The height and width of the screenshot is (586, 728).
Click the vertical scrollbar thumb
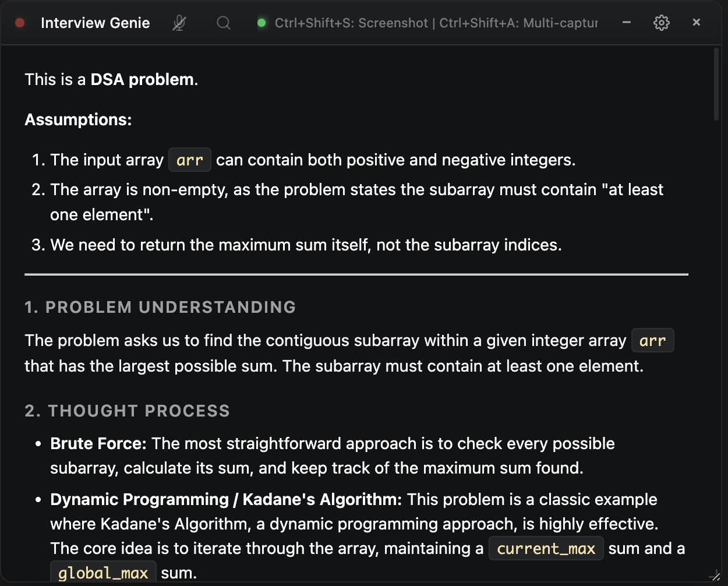click(x=716, y=84)
